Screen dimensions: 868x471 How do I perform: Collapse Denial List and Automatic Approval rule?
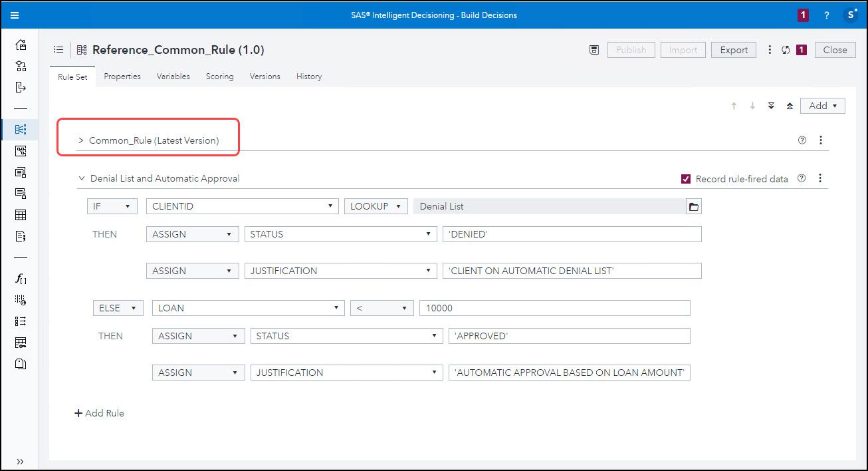click(82, 178)
